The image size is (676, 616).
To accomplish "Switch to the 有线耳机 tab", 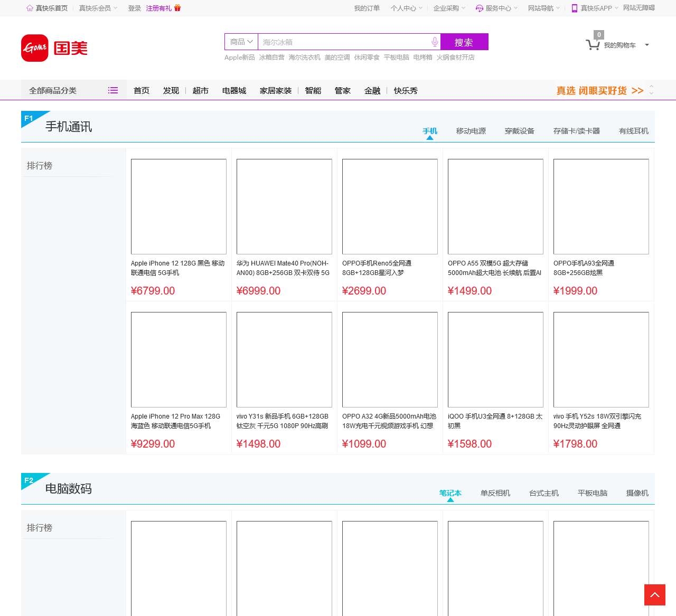I will coord(634,131).
